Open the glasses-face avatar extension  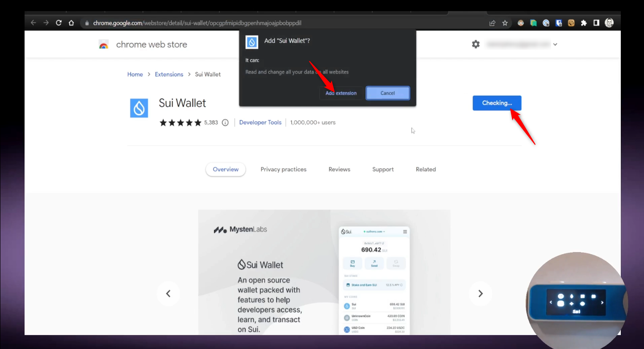coord(521,23)
